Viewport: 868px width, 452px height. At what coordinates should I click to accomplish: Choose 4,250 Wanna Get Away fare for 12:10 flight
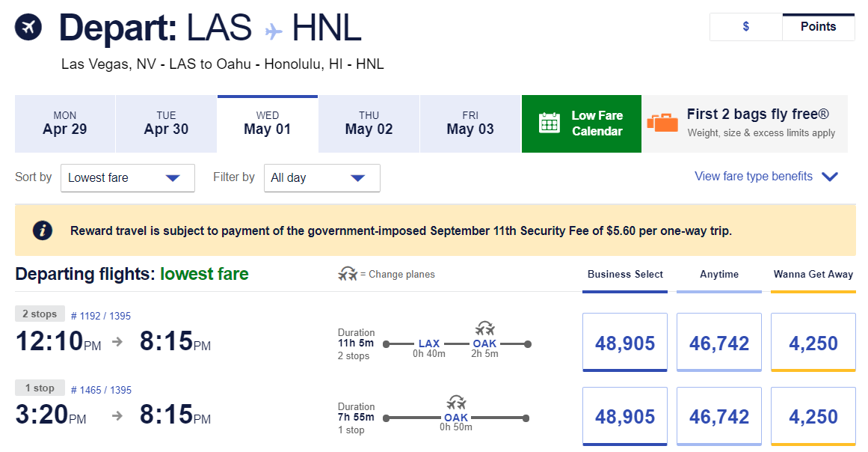pyautogui.click(x=813, y=343)
